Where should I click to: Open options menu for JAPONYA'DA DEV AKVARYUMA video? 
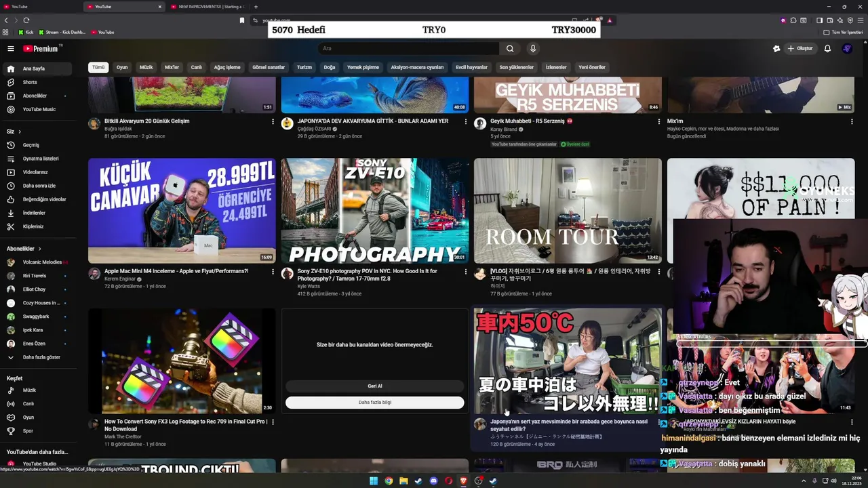(x=465, y=121)
